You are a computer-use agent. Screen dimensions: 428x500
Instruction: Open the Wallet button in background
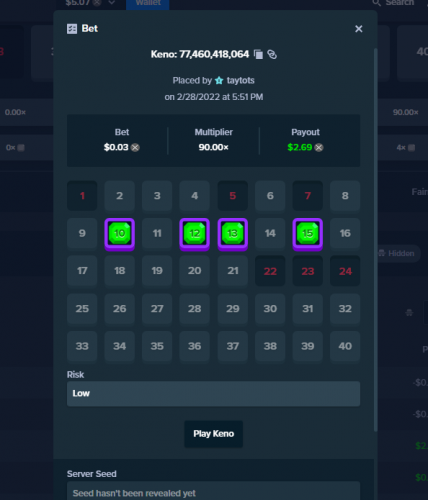148,4
